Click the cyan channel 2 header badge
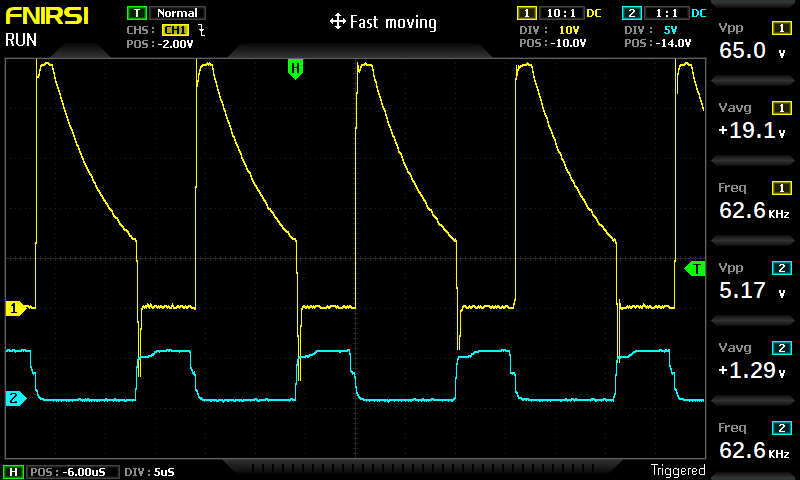The height and width of the screenshot is (480, 800). (632, 13)
